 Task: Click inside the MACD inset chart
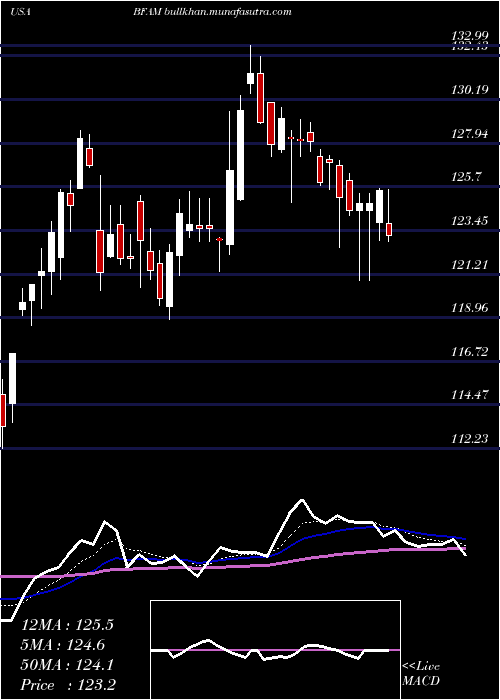pos(275,650)
